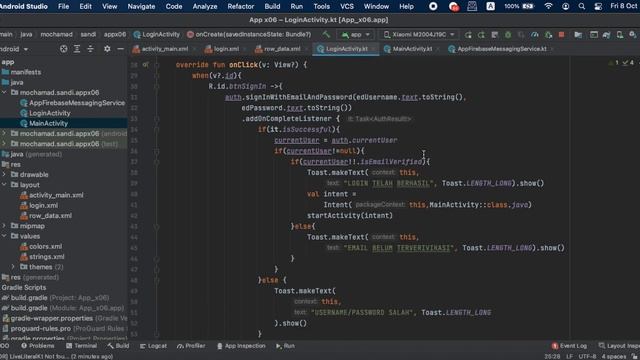
Task: Open the app run configuration dropdown
Action: point(356,35)
